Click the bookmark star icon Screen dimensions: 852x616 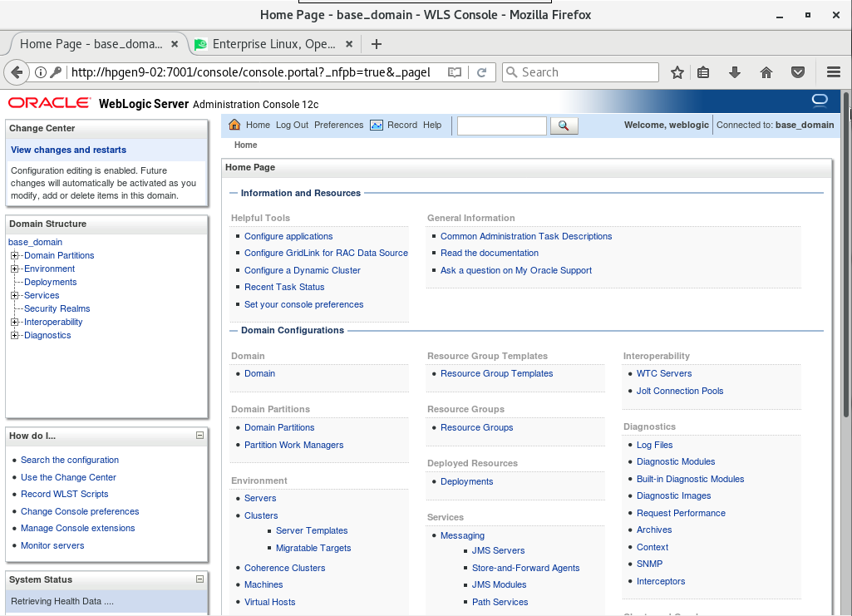point(677,72)
